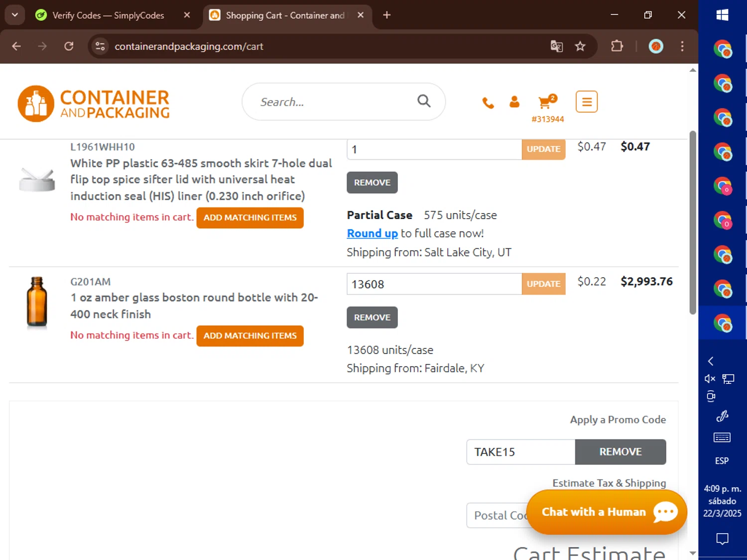Viewport: 747px width, 560px height.
Task: Open the shopping cart icon
Action: pyautogui.click(x=547, y=102)
